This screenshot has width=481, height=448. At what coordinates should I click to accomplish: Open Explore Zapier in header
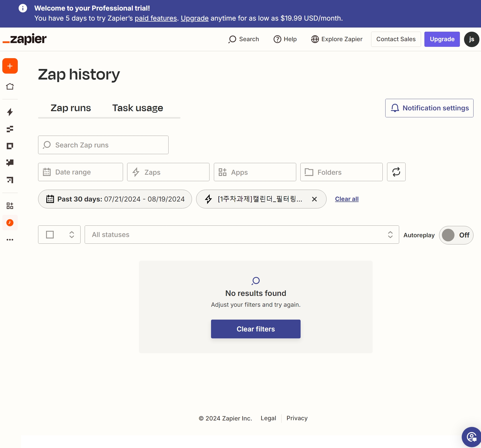pos(337,39)
